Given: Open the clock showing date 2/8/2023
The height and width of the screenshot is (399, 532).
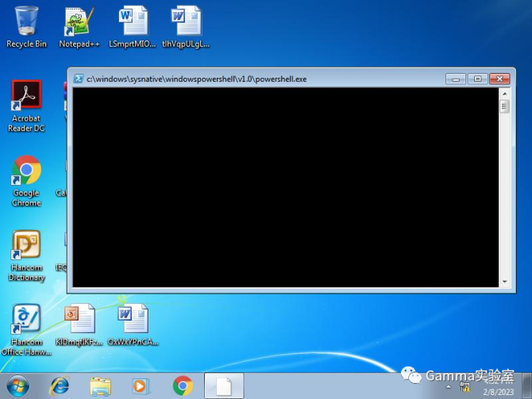Looking at the screenshot, I should [x=498, y=389].
